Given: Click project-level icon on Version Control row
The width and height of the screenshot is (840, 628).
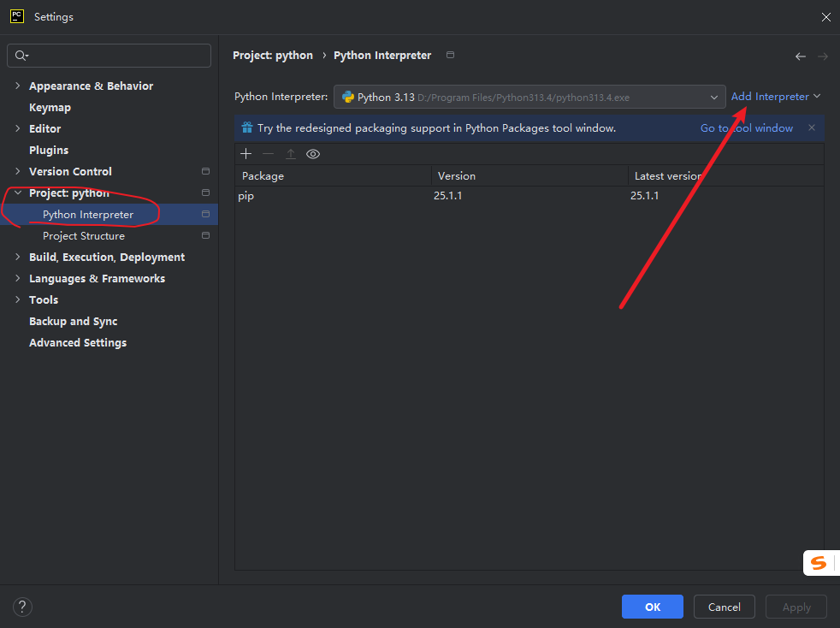Looking at the screenshot, I should (205, 171).
